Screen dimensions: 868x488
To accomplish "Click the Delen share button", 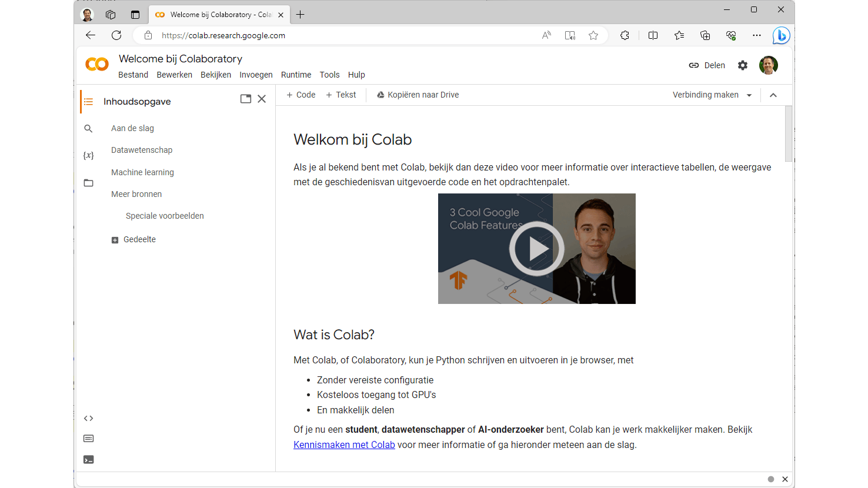I will (x=707, y=65).
